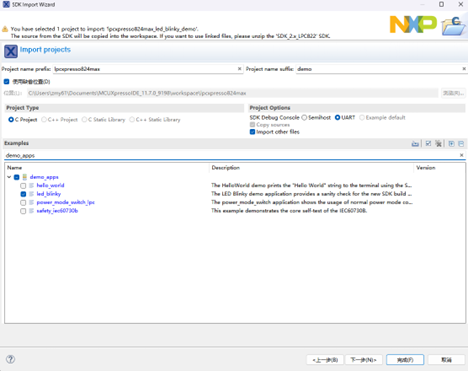Select UART for SDK Debug Console
Viewport: 468px width, 371px height.
(x=337, y=117)
